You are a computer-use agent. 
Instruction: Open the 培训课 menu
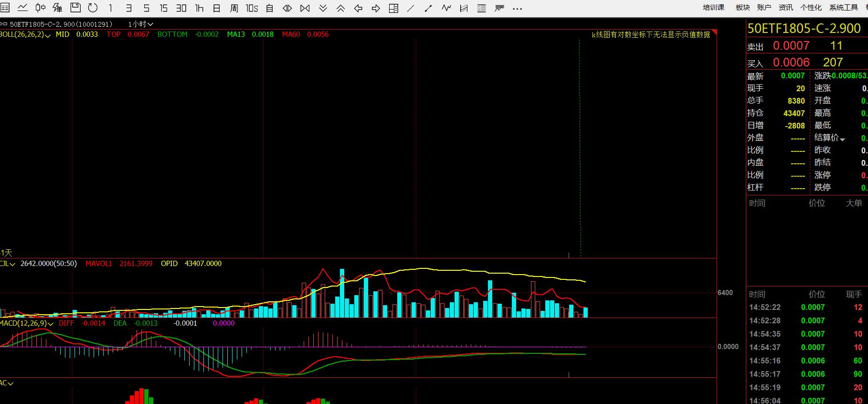(713, 7)
